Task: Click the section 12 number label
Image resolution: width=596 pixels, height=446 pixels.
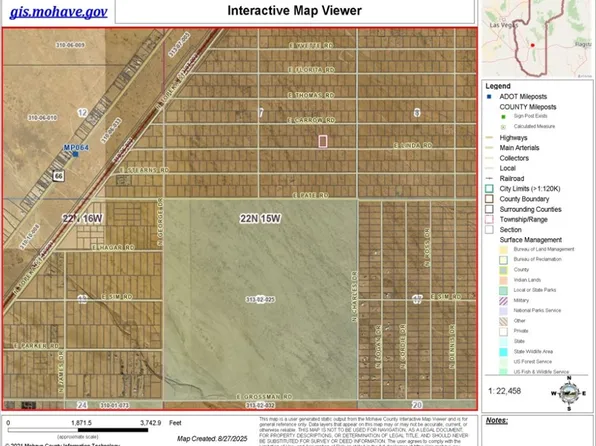Action: click(x=82, y=113)
